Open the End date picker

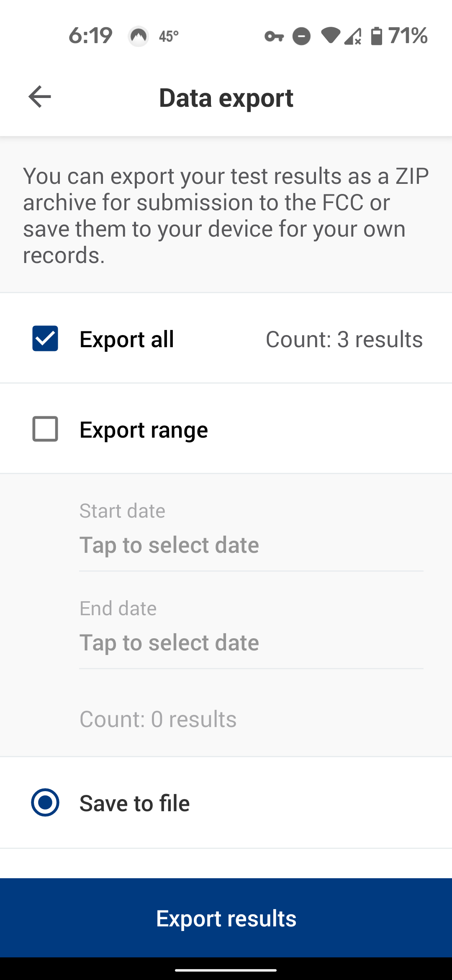click(251, 634)
